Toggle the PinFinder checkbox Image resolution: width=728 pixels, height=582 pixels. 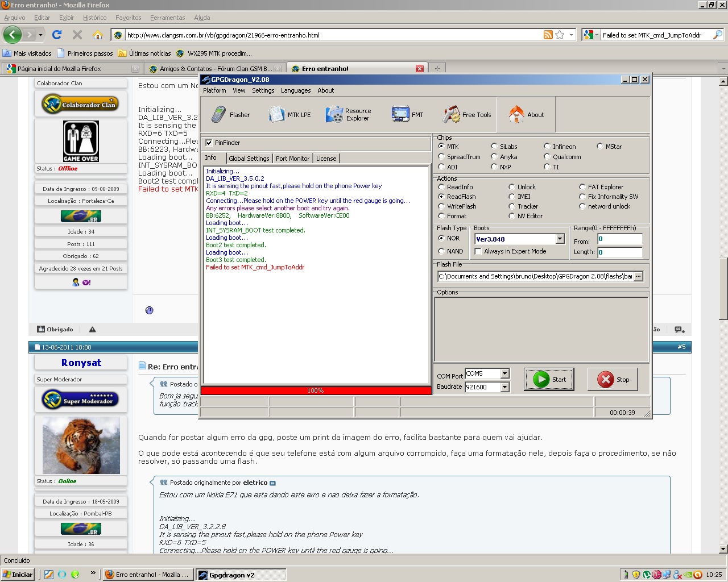[209, 143]
